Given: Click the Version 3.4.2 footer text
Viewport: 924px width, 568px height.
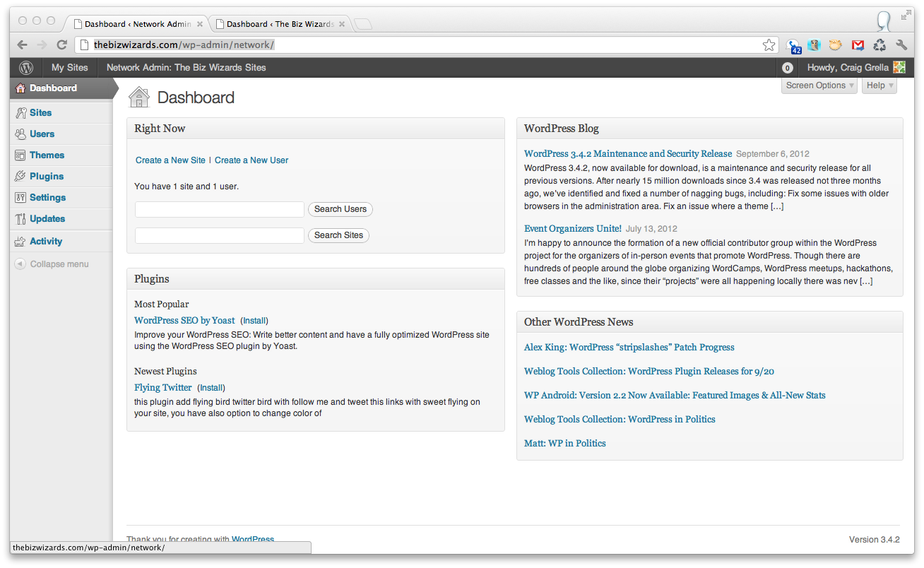Looking at the screenshot, I should click(x=875, y=540).
